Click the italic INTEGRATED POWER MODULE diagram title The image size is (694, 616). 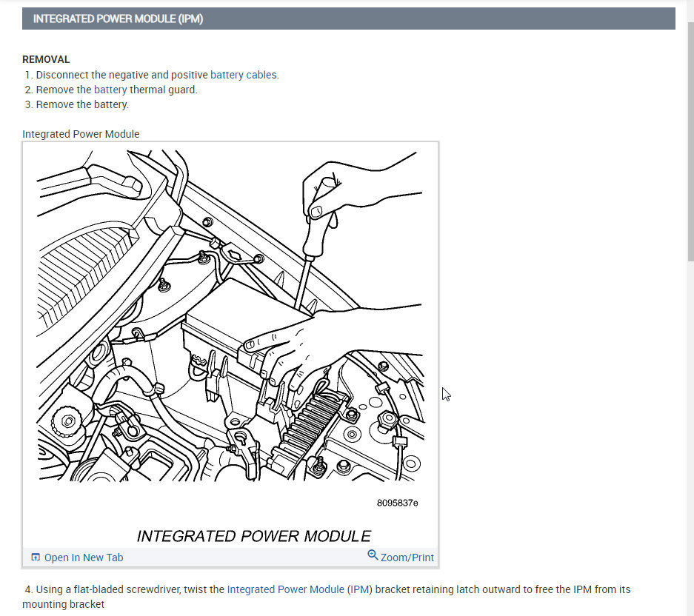[253, 536]
